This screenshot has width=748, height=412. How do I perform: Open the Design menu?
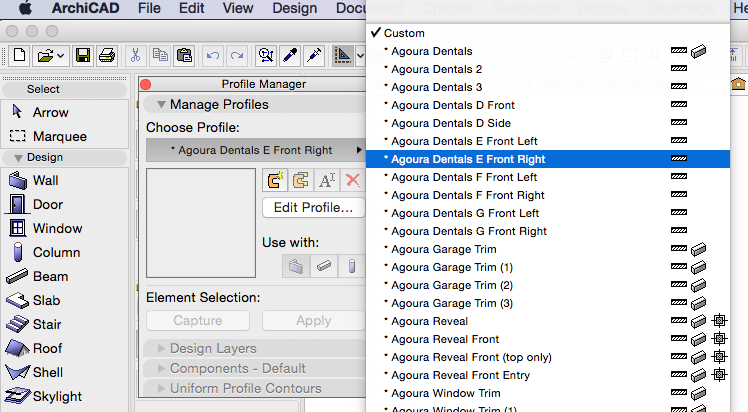point(294,9)
